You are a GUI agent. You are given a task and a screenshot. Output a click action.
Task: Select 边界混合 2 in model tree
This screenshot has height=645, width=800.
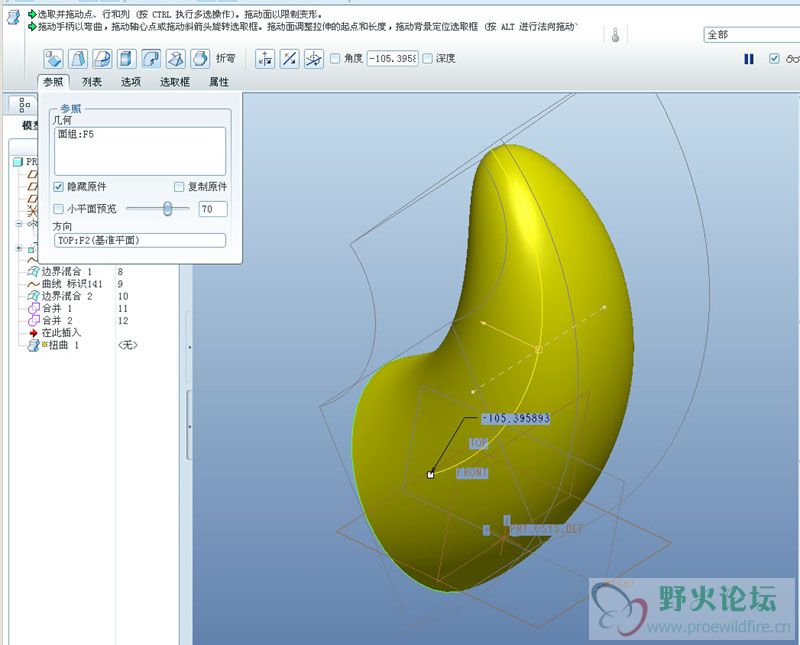point(61,296)
